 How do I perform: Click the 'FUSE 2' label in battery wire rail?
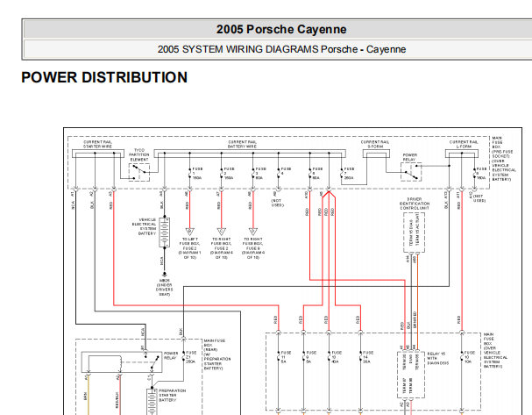(229, 173)
